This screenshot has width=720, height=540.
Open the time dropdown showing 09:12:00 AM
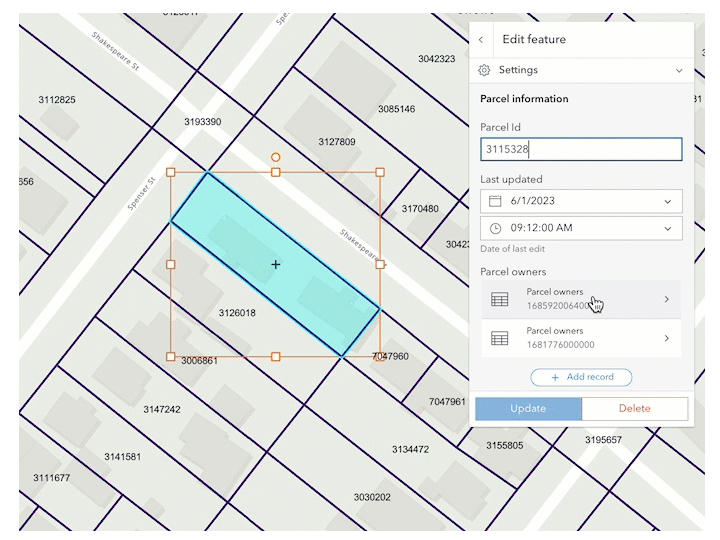tap(581, 228)
